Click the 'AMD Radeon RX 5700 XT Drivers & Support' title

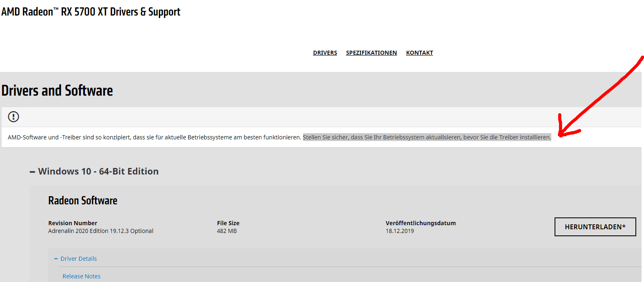coord(91,12)
